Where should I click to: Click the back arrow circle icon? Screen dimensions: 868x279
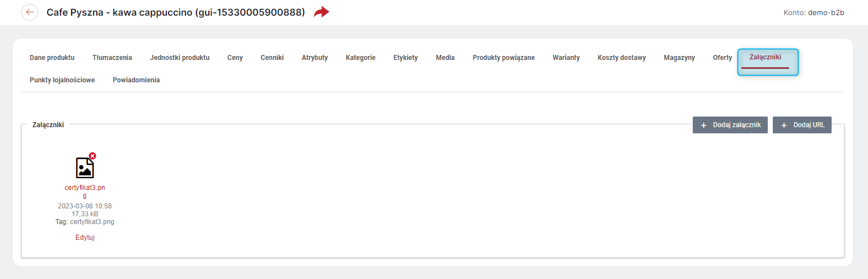(x=30, y=12)
